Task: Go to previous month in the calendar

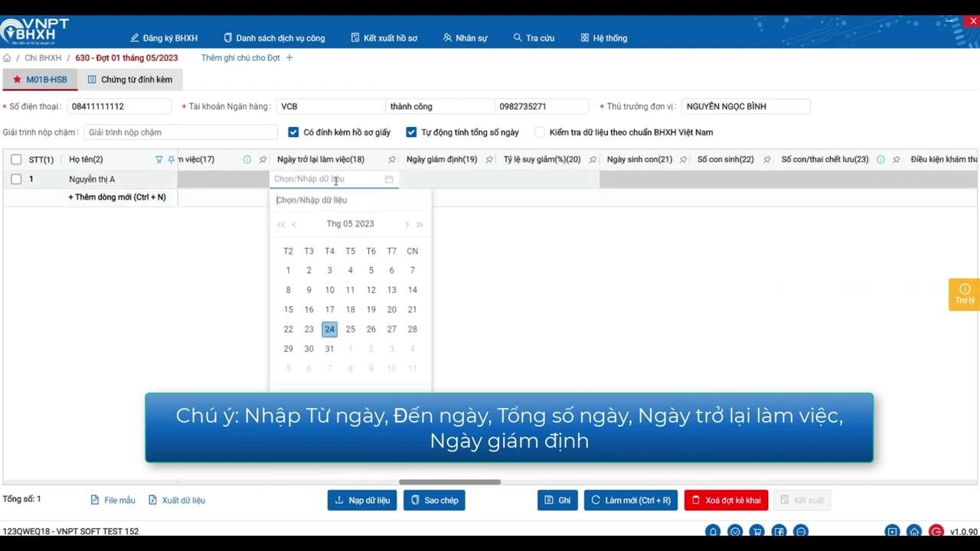Action: [x=294, y=224]
